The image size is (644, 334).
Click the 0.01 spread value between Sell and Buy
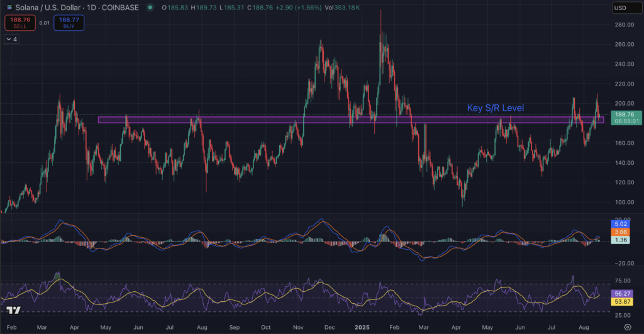(45, 23)
